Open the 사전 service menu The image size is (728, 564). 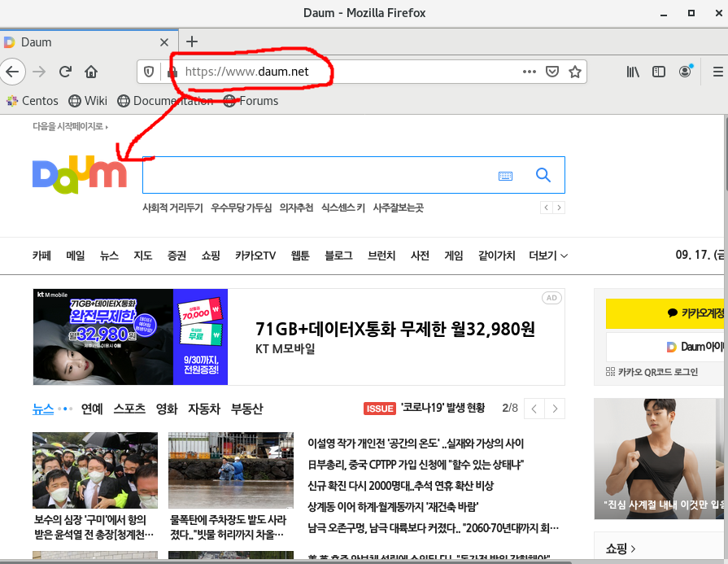click(421, 256)
